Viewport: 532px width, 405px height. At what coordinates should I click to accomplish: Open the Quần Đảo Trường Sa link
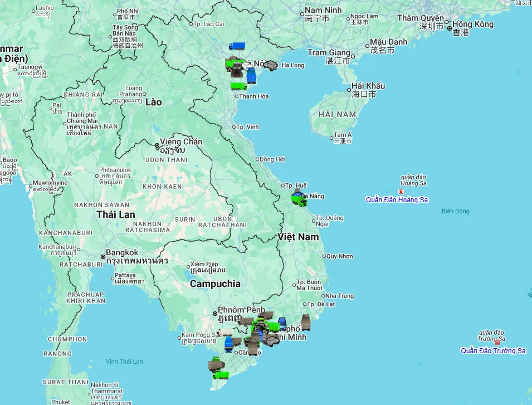(493, 351)
